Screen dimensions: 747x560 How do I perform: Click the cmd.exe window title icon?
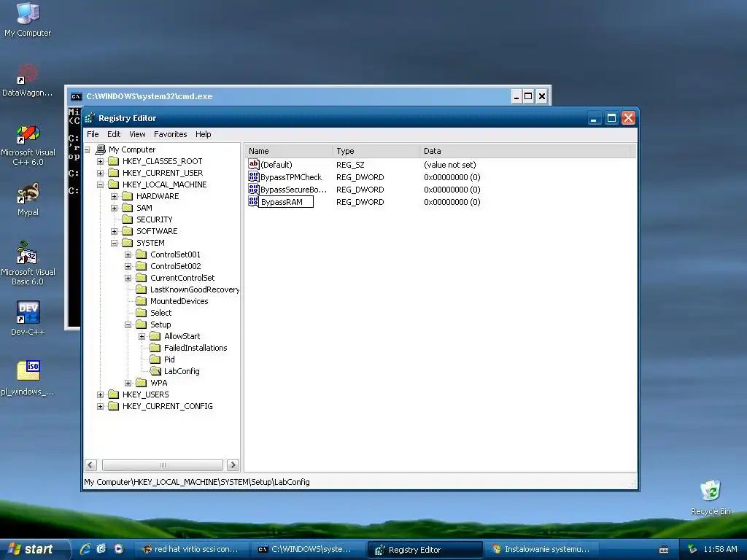76,96
